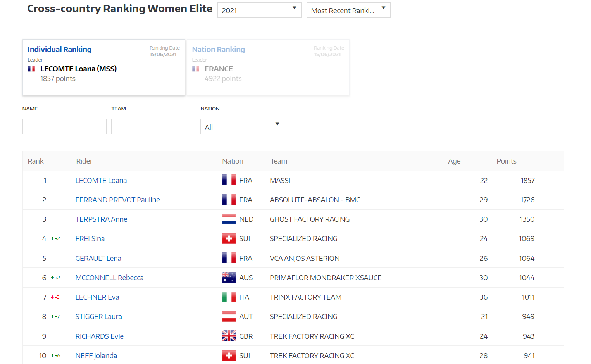Viewport: 591px width, 364px height.
Task: Open the Most Recent Ranking dropdown
Action: (x=348, y=10)
